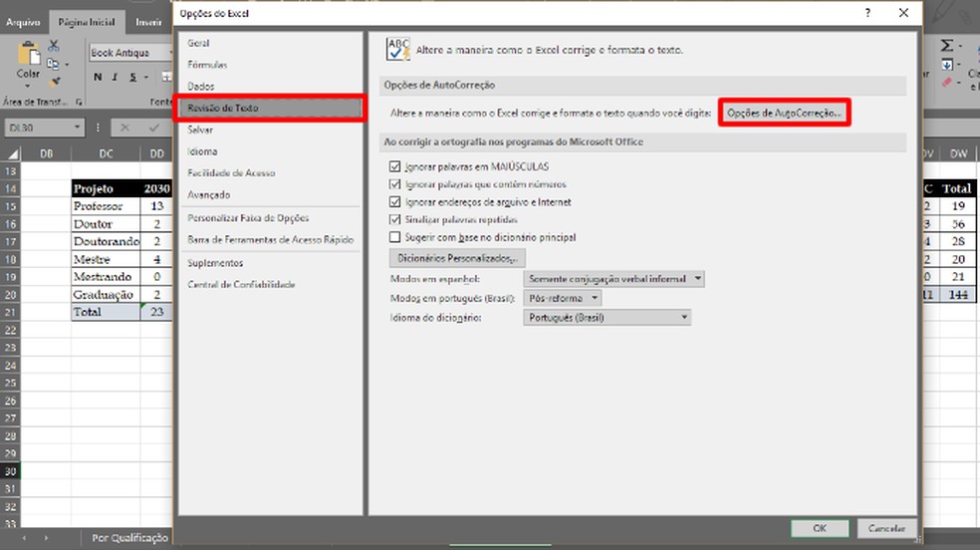The height and width of the screenshot is (550, 980).
Task: Close the Opções do Excel dialog
Action: tap(903, 13)
